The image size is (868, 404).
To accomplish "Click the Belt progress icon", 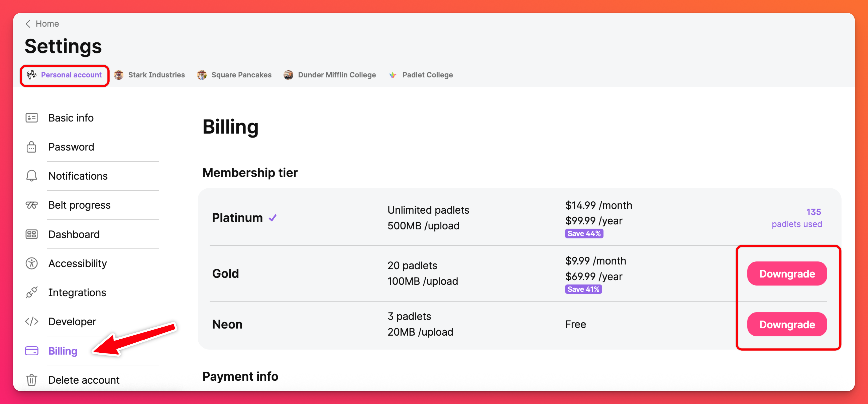I will [31, 205].
